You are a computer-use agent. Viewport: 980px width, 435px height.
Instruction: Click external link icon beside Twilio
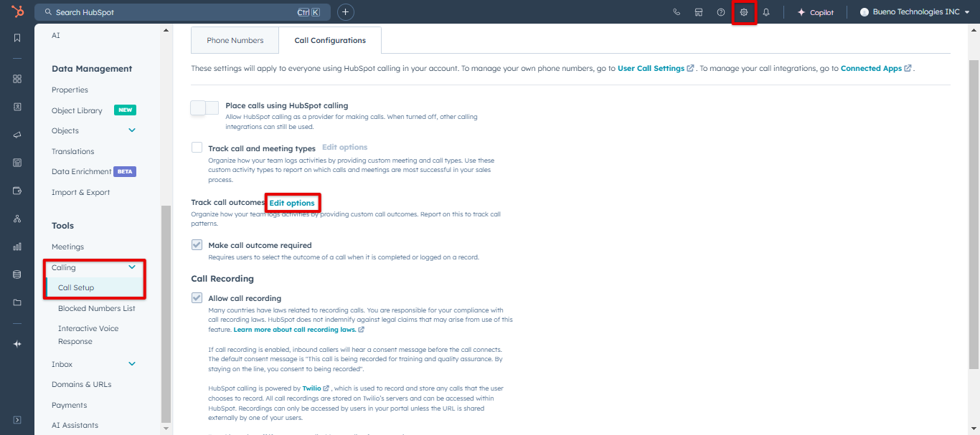pos(326,388)
